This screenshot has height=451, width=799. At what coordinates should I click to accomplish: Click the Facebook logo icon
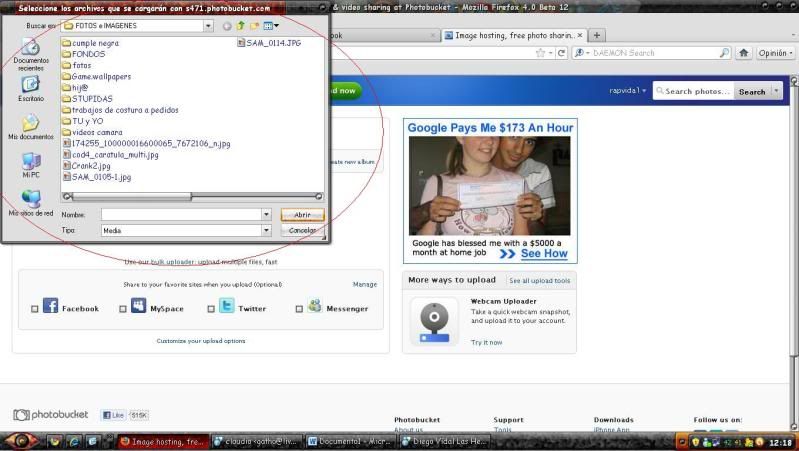[50, 306]
